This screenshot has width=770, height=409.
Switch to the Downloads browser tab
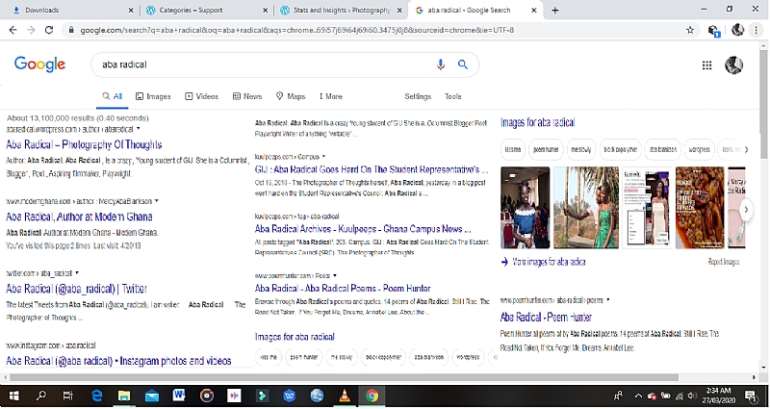[72, 10]
